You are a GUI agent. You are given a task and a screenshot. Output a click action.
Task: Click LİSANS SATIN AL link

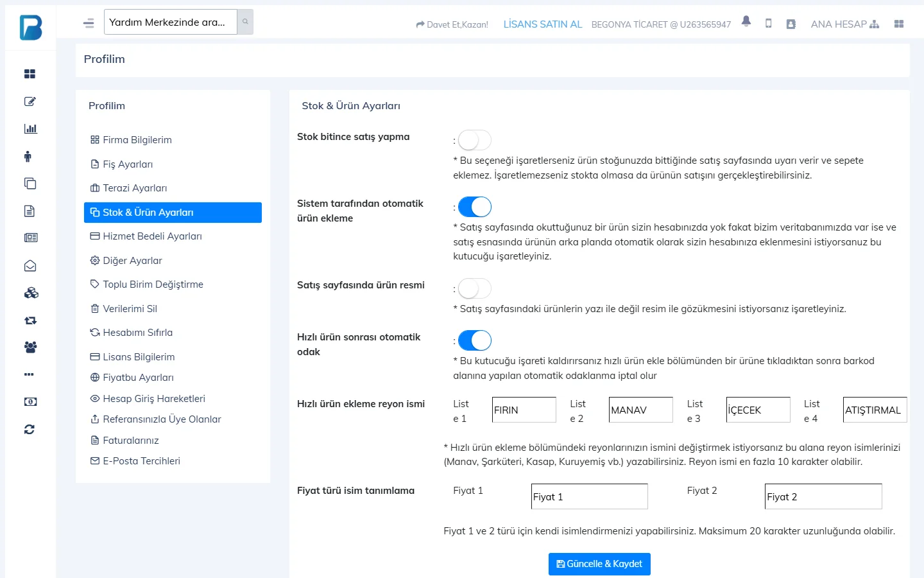(543, 24)
